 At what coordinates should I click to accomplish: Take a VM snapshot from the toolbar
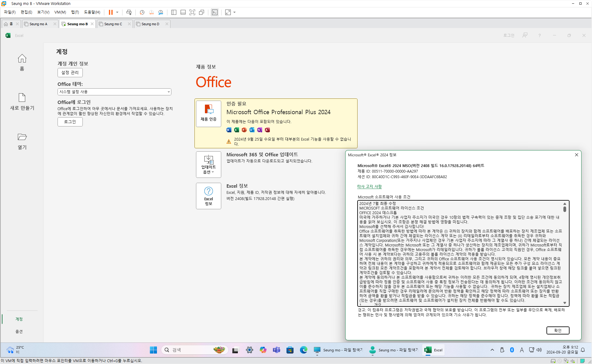142,12
